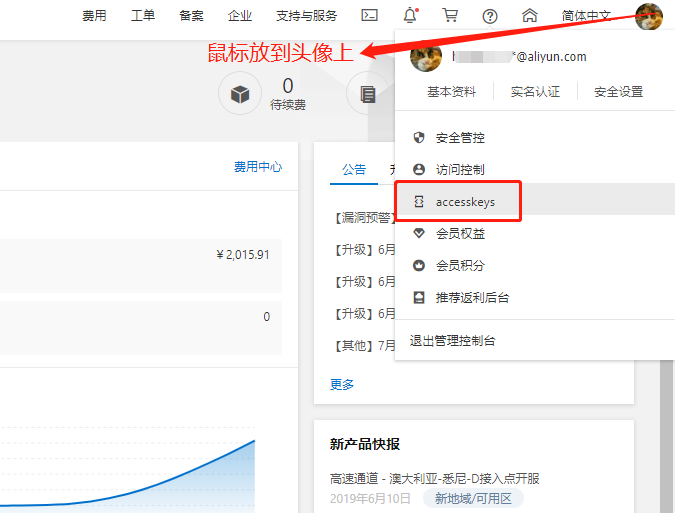The image size is (675, 513).
Task: Switch to the 公告 tab
Action: click(354, 170)
